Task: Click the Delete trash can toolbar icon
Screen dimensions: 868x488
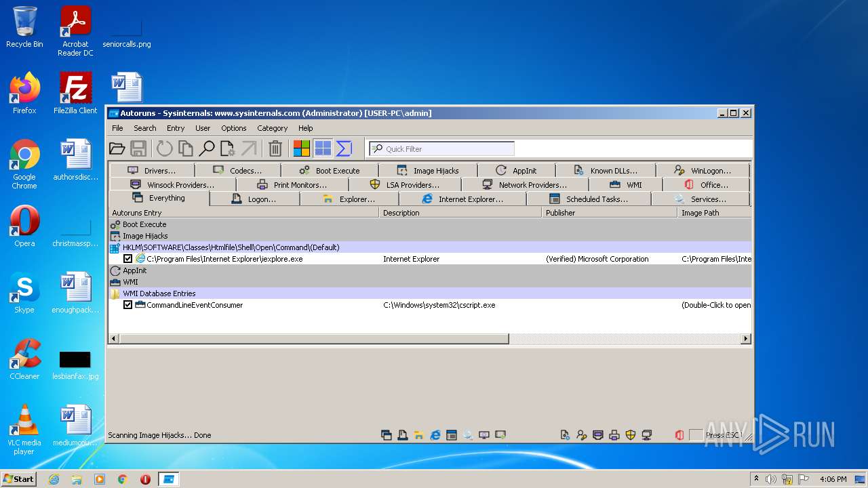Action: pos(275,148)
